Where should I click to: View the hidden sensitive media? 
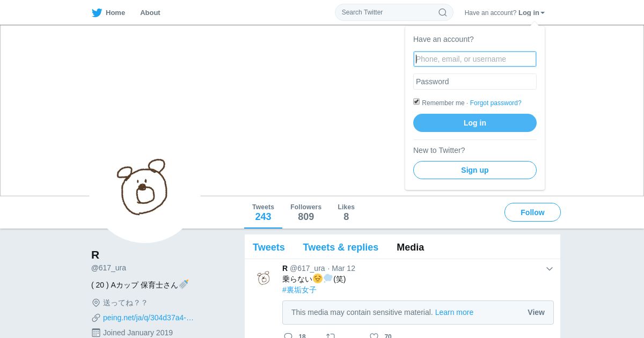pyautogui.click(x=536, y=312)
